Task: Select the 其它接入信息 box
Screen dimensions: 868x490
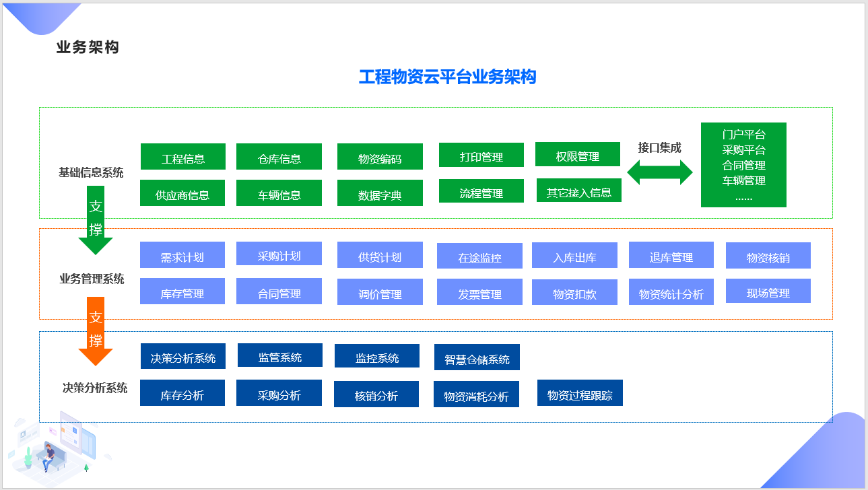Action: (579, 190)
